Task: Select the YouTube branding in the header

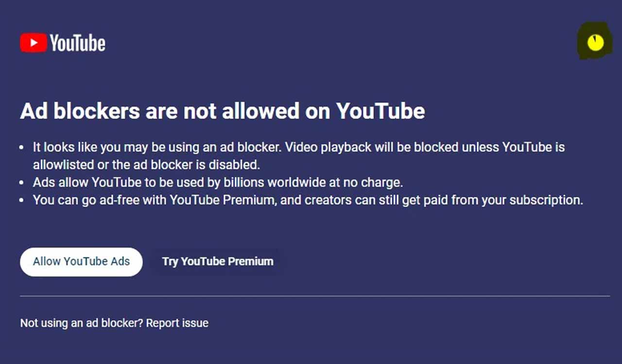Action: click(x=62, y=42)
